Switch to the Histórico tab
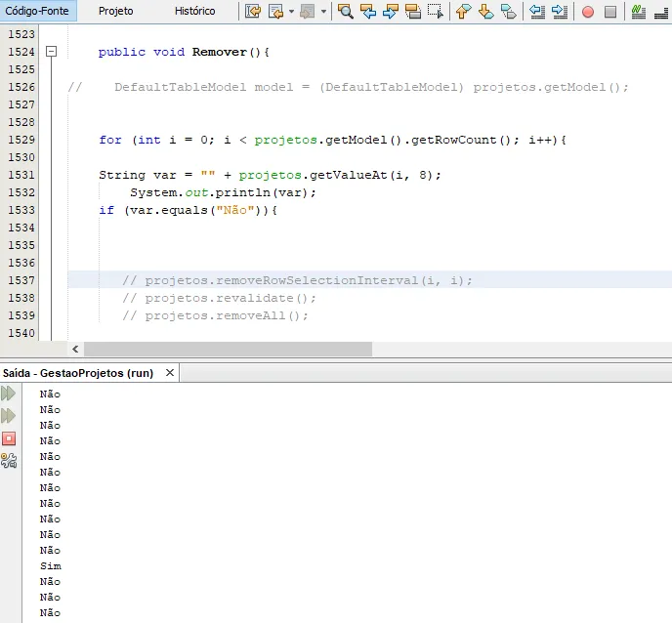This screenshot has width=672, height=623. (x=194, y=12)
